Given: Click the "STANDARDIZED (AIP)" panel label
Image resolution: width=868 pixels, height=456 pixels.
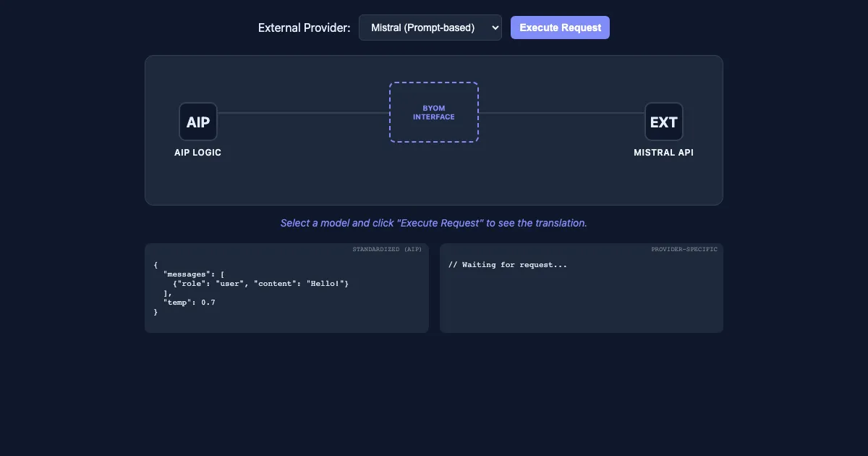Looking at the screenshot, I should [x=387, y=249].
